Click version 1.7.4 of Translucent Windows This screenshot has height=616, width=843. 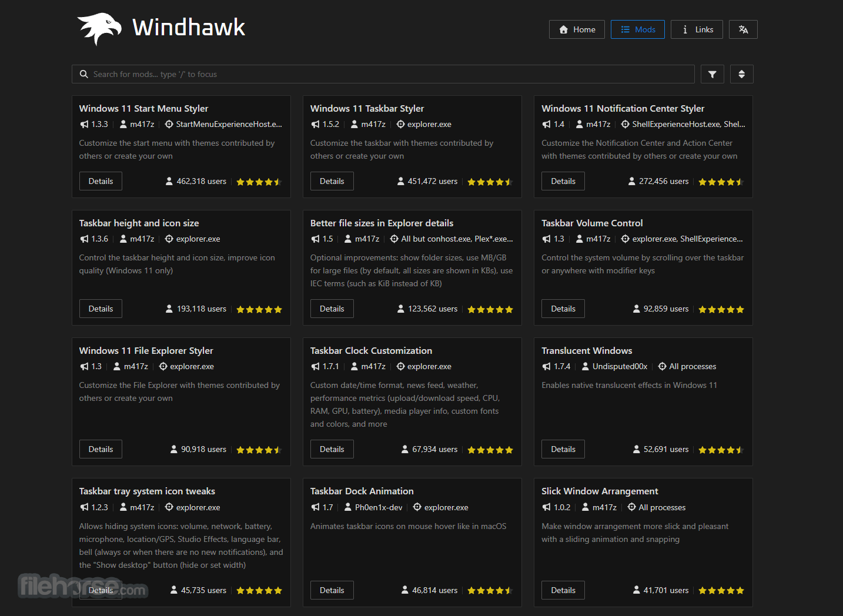point(562,366)
